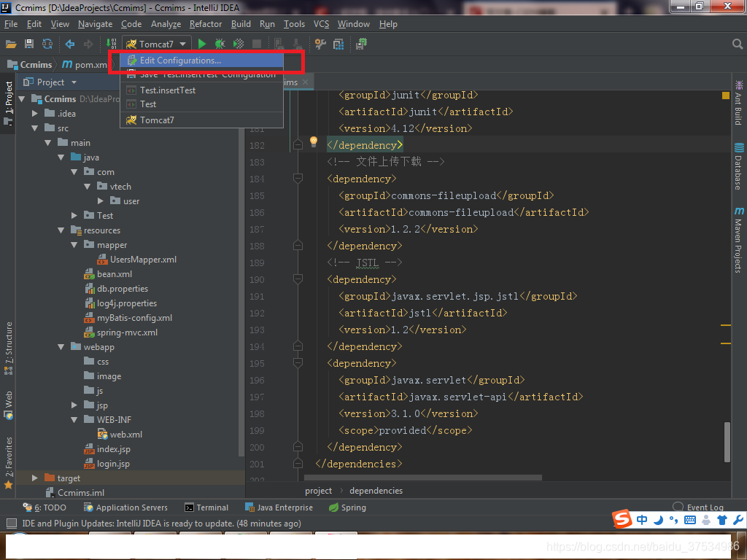The width and height of the screenshot is (747, 560).
Task: Run with coverage icon
Action: 239,44
